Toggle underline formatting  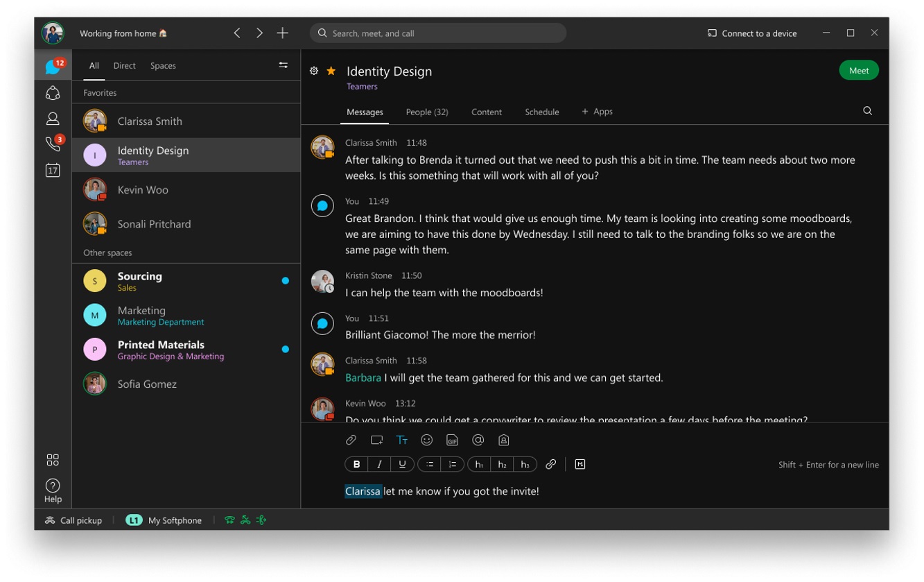pyautogui.click(x=403, y=465)
